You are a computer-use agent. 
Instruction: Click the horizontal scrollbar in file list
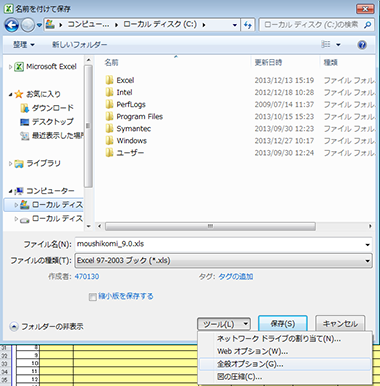[x=210, y=226]
